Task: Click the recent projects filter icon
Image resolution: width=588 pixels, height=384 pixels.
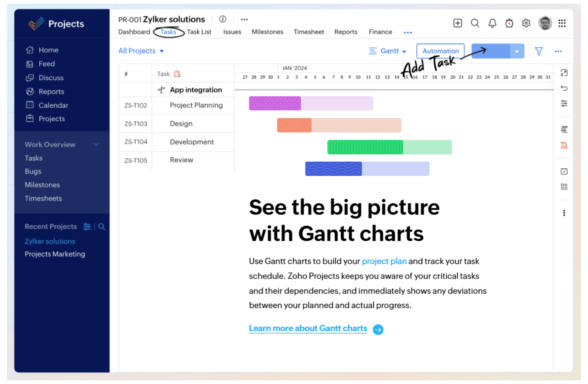Action: (87, 227)
